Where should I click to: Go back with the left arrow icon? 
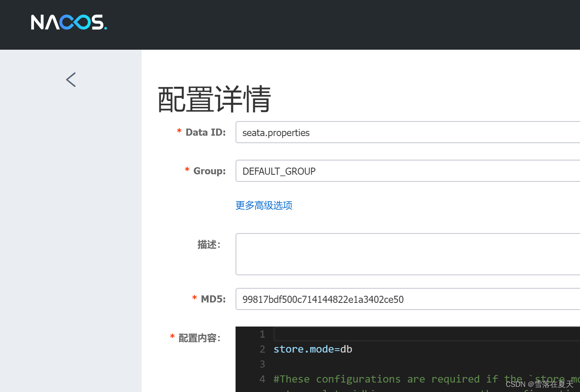(71, 80)
